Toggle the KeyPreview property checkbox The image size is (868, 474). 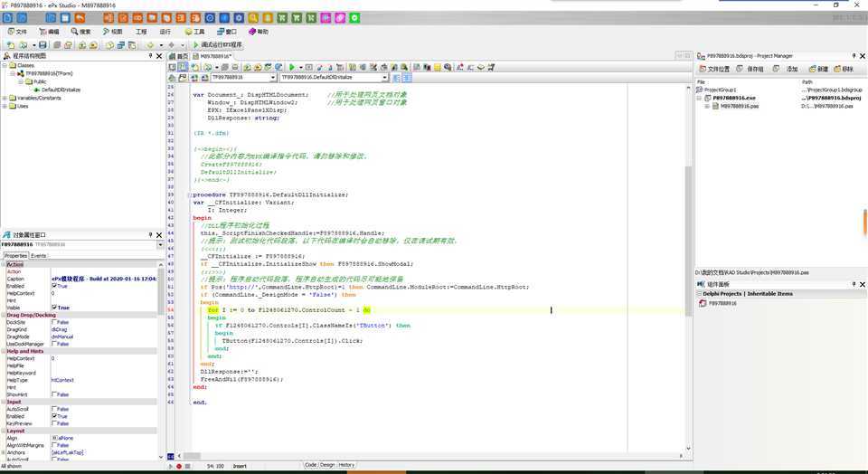pos(54,423)
